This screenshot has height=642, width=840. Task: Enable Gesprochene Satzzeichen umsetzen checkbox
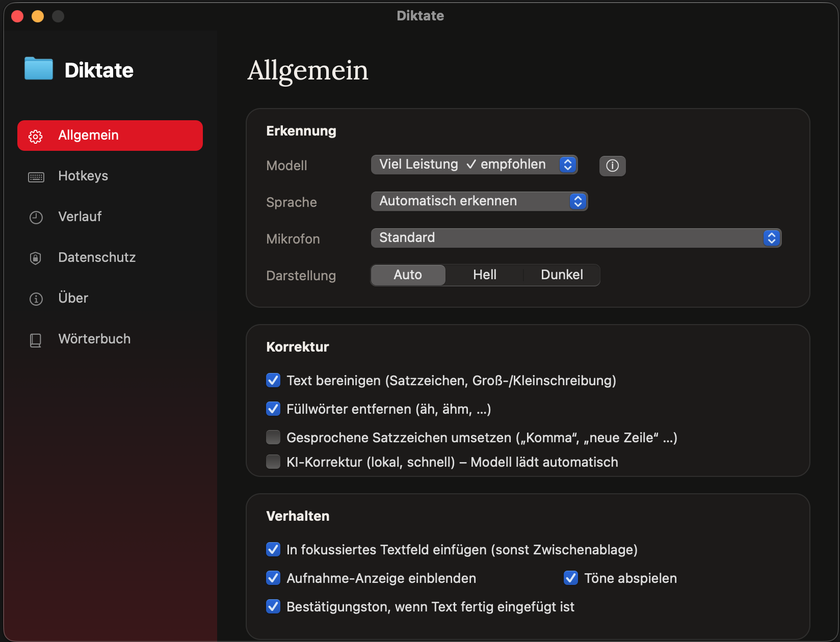[x=273, y=437]
